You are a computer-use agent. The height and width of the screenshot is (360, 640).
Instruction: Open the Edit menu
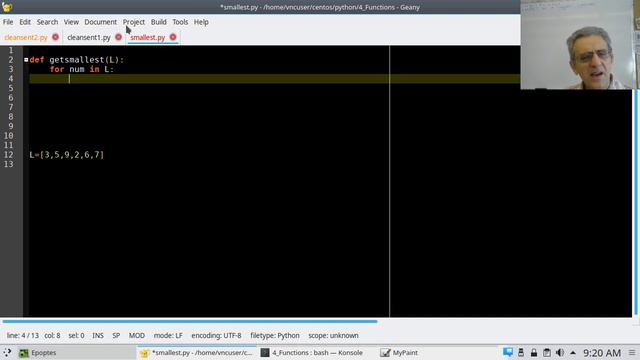point(25,22)
